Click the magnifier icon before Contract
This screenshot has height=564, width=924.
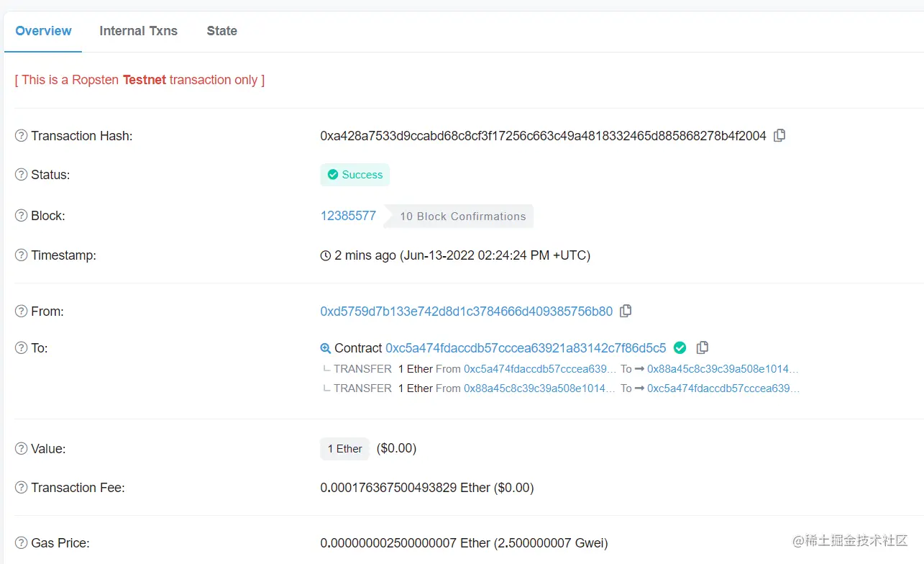326,348
